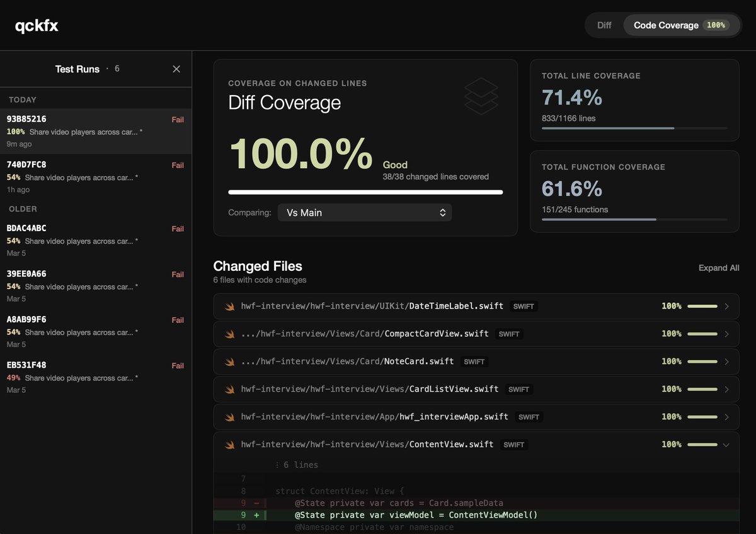
Task: Click the Test Runs header title
Action: (x=77, y=69)
